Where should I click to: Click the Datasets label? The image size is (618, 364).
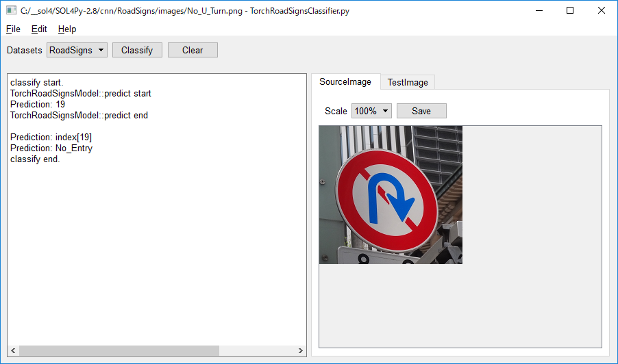(x=25, y=51)
